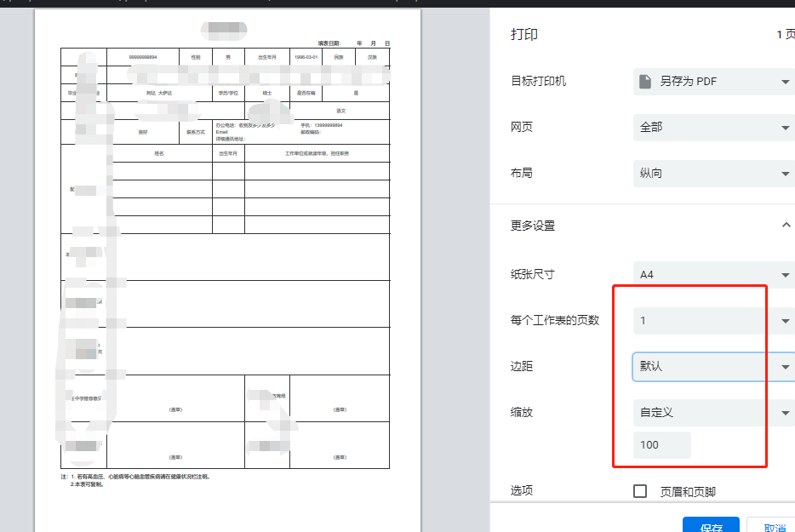Click the 更多设置 label
The width and height of the screenshot is (795, 532).
532,226
